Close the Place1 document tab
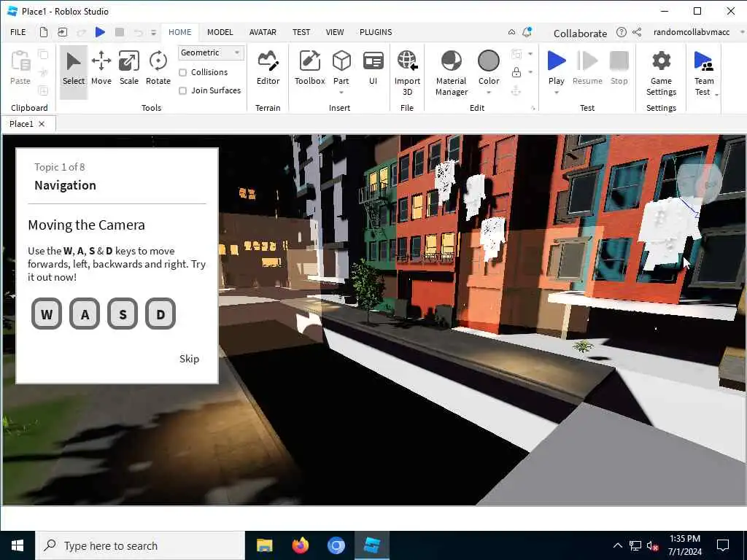 click(42, 124)
